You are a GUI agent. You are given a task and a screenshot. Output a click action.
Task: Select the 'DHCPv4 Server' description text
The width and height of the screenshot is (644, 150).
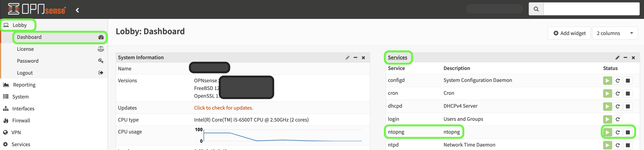pos(460,106)
